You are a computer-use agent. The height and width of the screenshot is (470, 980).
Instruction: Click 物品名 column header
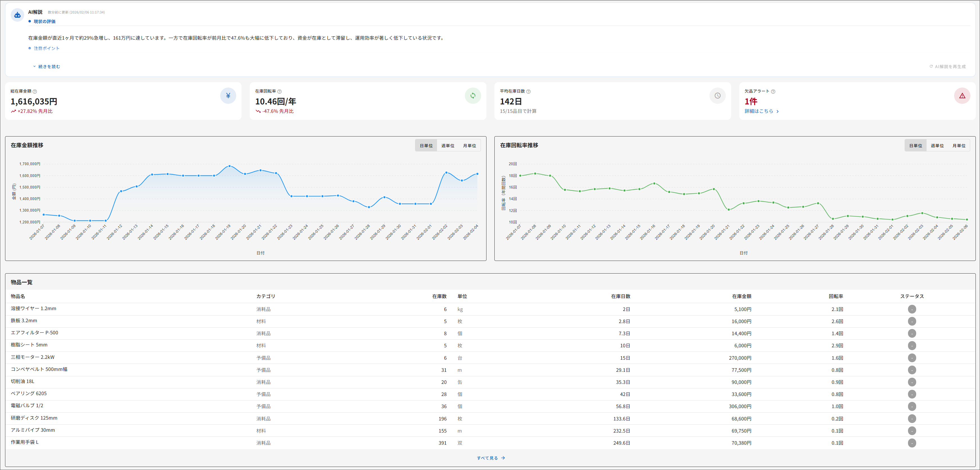(18, 296)
